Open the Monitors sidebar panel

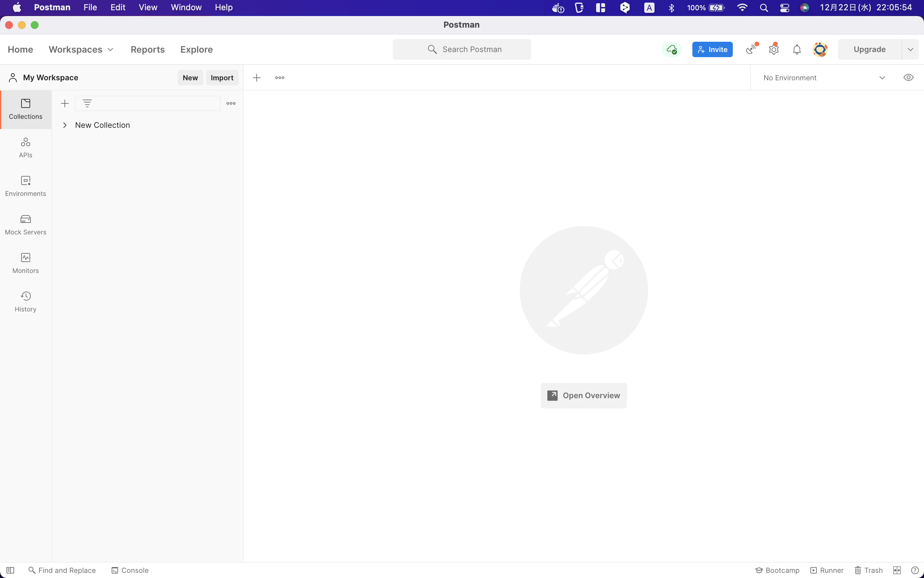[26, 263]
